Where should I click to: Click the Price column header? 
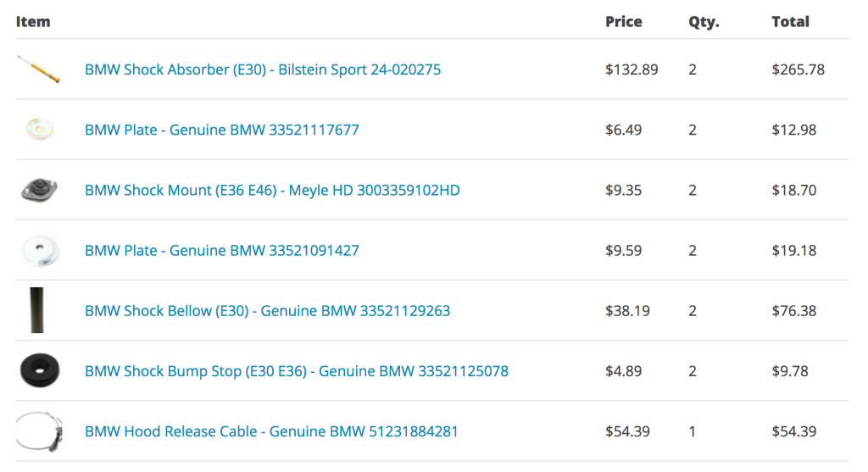[x=623, y=21]
